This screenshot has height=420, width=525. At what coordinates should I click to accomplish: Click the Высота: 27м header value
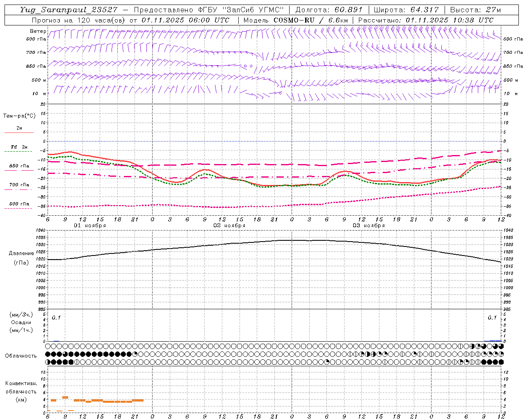(475, 10)
